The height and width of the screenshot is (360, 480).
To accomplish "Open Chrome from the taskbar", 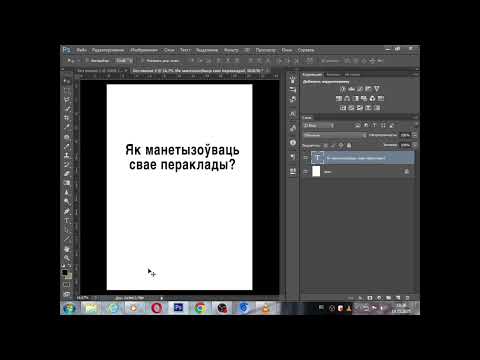I will pos(200,308).
